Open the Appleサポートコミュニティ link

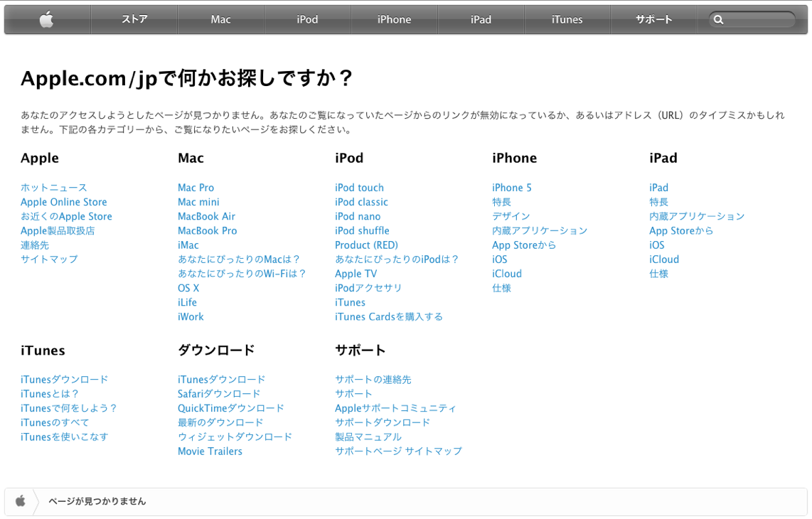(395, 408)
